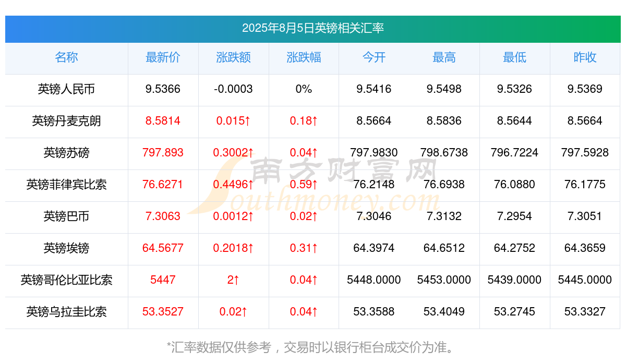626x364 pixels.
Task: Select the 名称 column header
Action: pos(66,57)
